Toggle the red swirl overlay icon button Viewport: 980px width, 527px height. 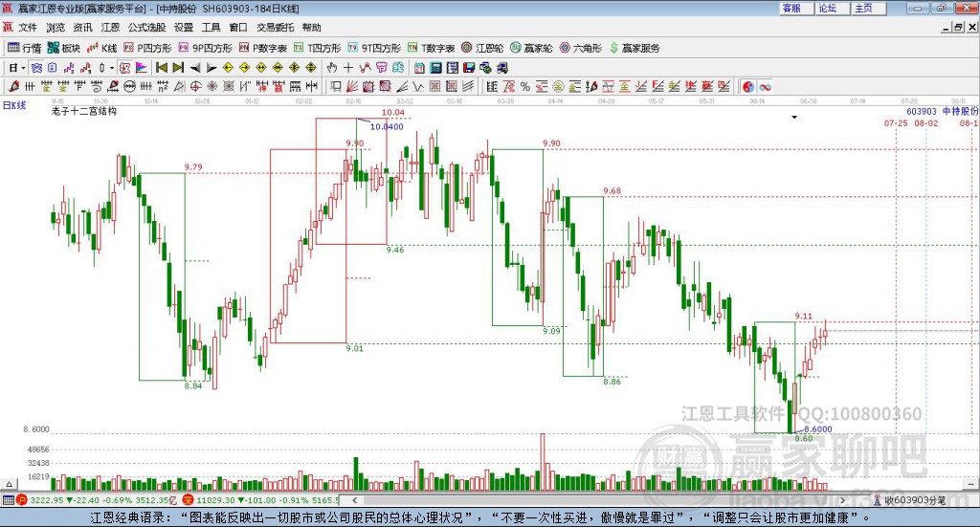pyautogui.click(x=124, y=68)
